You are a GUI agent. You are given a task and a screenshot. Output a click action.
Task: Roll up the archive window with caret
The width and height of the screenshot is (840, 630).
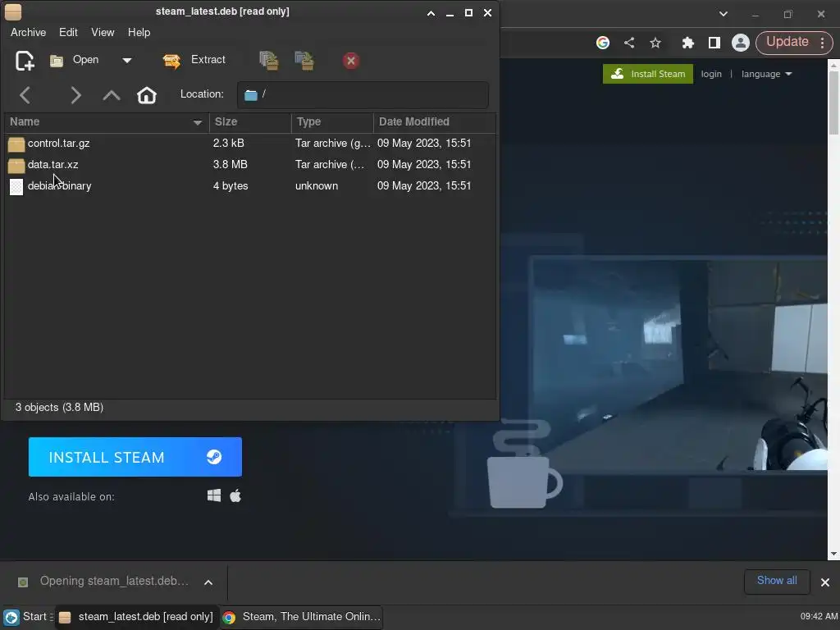[x=431, y=13]
